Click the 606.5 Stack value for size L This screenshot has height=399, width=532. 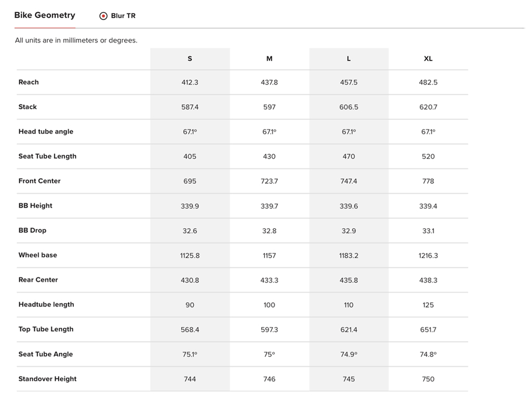349,107
